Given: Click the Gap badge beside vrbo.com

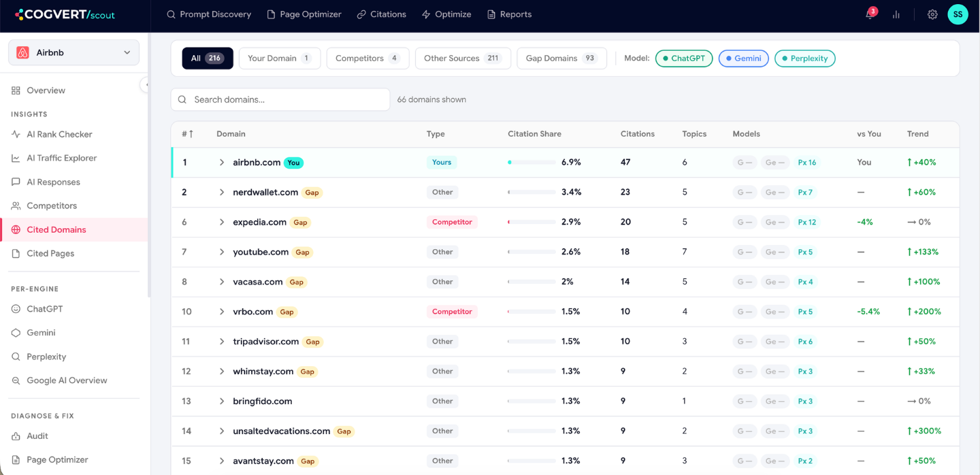Looking at the screenshot, I should (287, 312).
